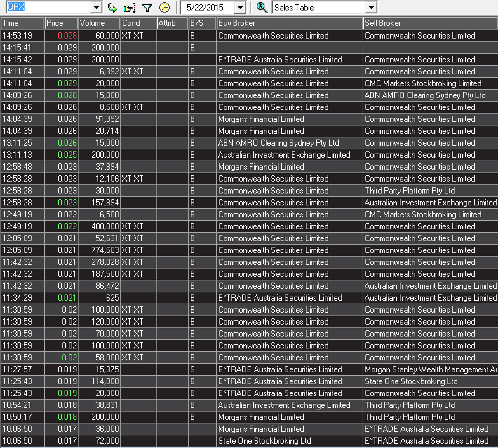
Task: Select the 20,714 volume cell
Action: [x=99, y=131]
